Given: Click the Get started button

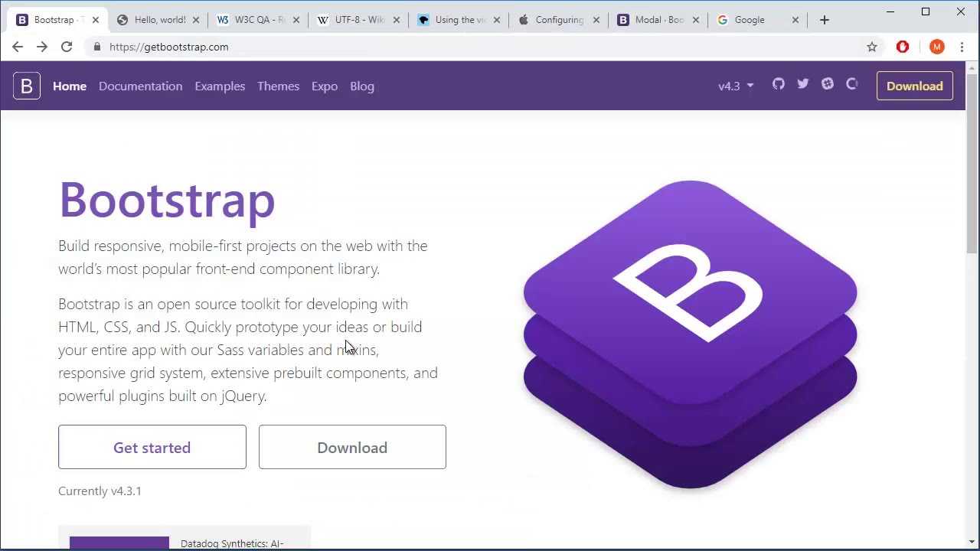Looking at the screenshot, I should click(152, 447).
